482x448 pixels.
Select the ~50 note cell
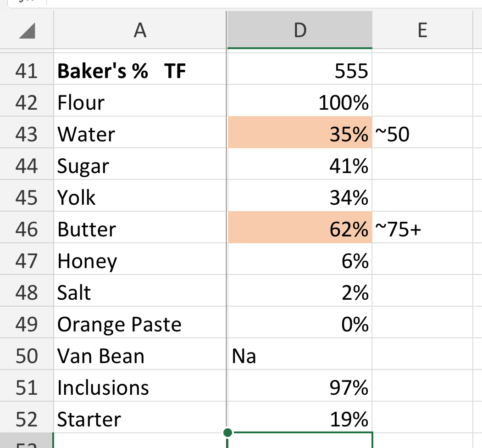click(422, 134)
